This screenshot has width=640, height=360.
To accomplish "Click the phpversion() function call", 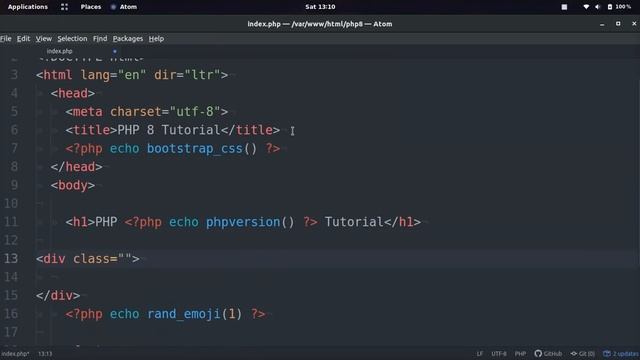I will coord(250,222).
